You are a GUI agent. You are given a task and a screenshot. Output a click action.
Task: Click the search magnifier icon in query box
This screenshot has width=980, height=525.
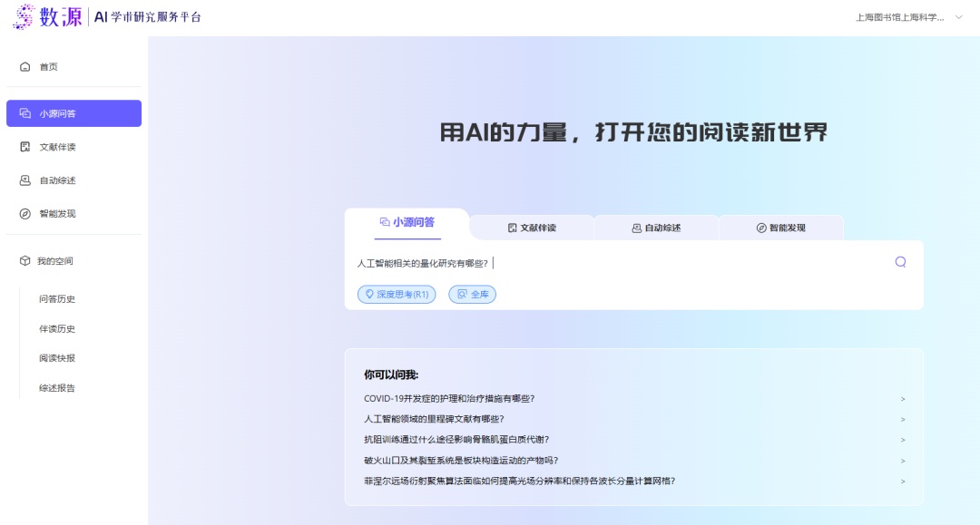[900, 262]
